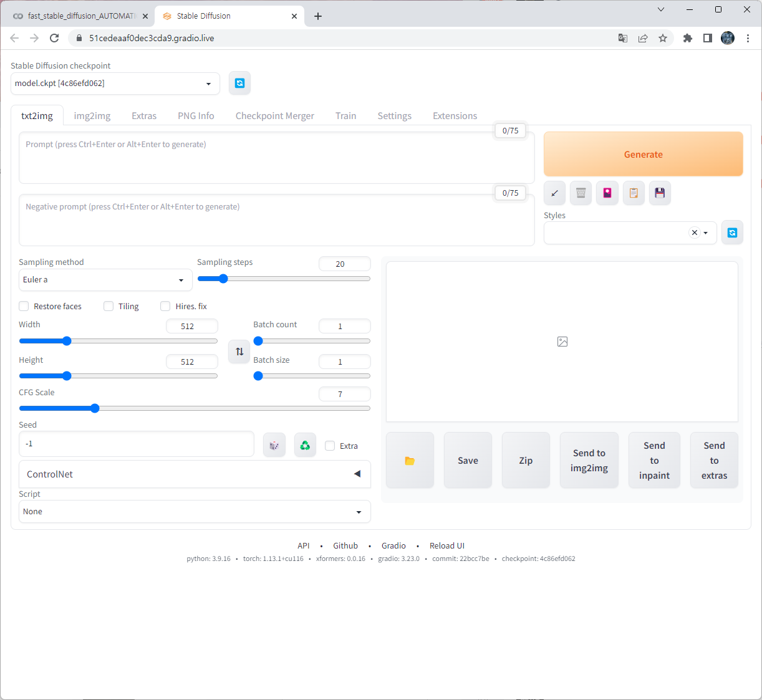Click the refresh checkpoint list icon

pos(239,82)
